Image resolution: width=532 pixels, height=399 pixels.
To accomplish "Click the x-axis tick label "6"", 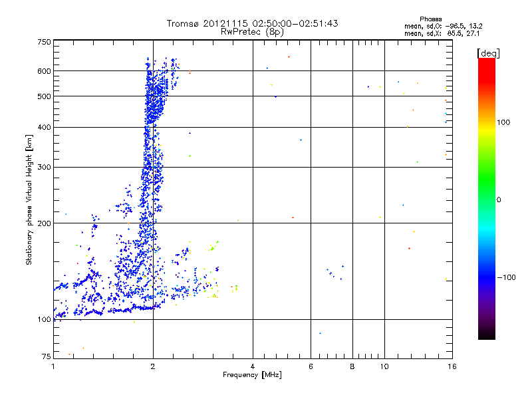I will pos(311,366).
